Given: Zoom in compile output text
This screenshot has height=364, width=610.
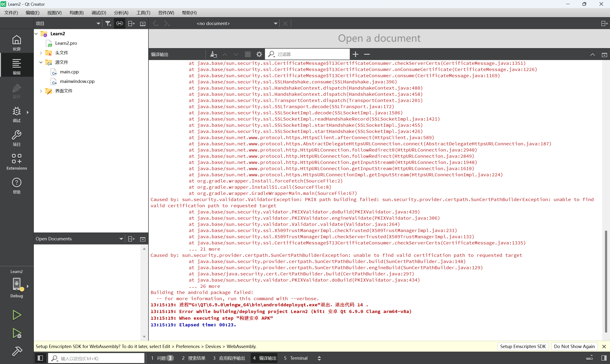Looking at the screenshot, I should click(356, 54).
